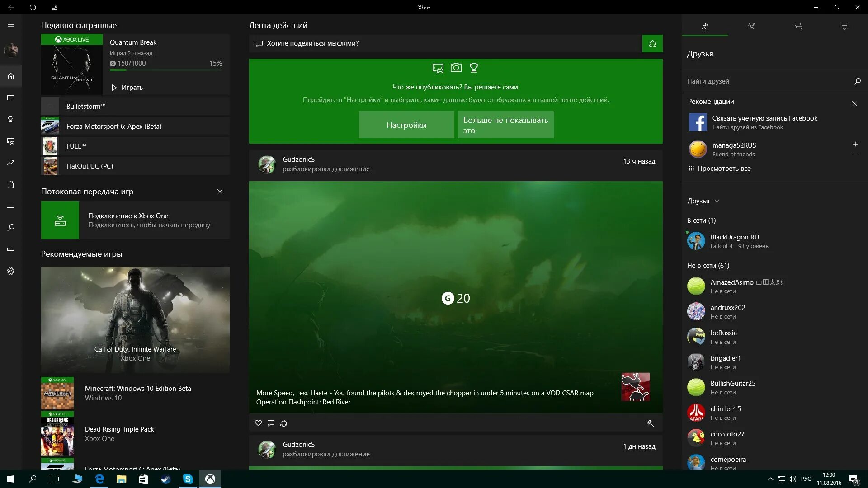
Task: Click Подключение к Xbox One tile
Action: [x=135, y=220]
